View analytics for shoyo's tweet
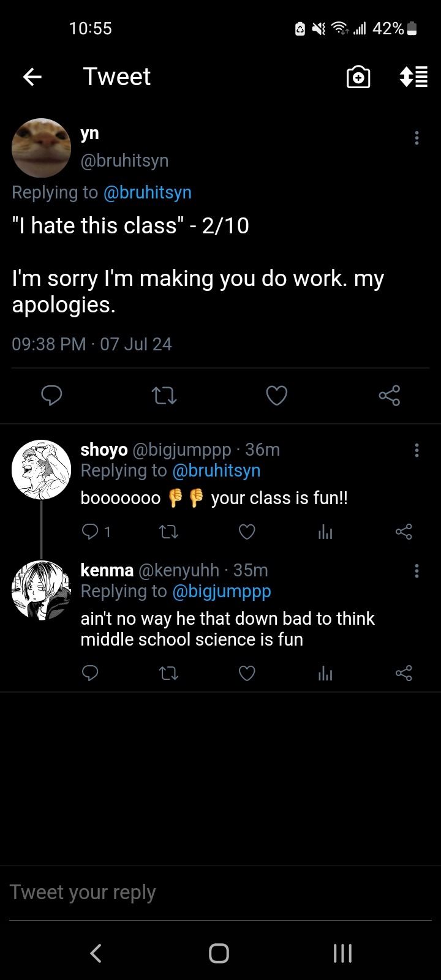This screenshot has height=980, width=441. [x=325, y=532]
